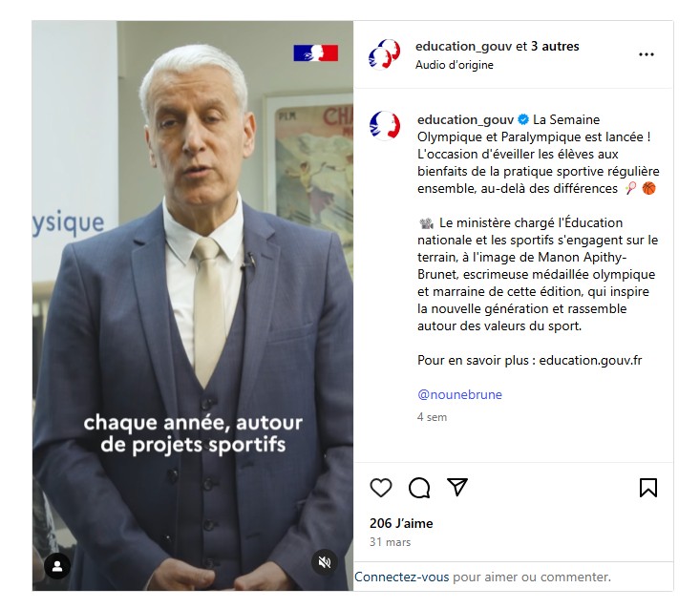Open education_gouv username in caption

click(466, 119)
